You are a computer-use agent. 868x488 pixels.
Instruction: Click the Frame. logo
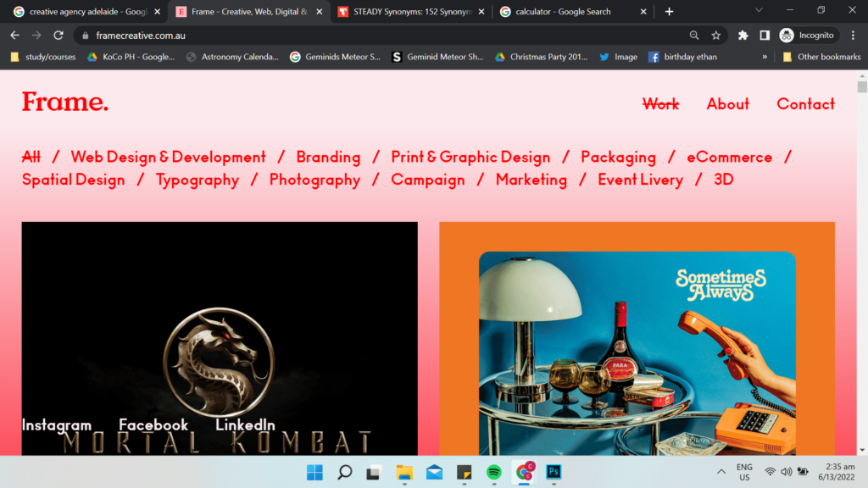tap(64, 103)
